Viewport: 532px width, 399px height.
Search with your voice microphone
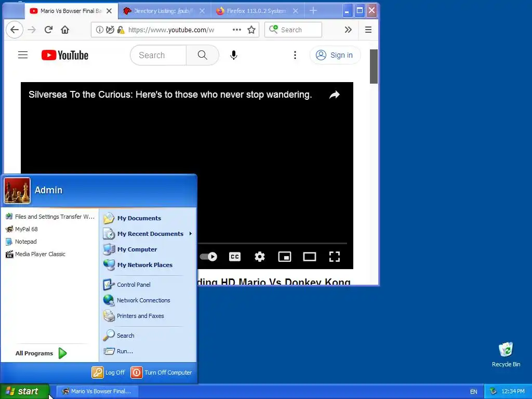pyautogui.click(x=234, y=55)
